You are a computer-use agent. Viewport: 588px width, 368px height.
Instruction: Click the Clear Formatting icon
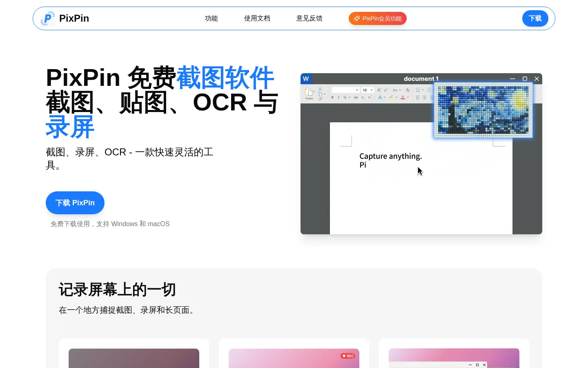408,90
